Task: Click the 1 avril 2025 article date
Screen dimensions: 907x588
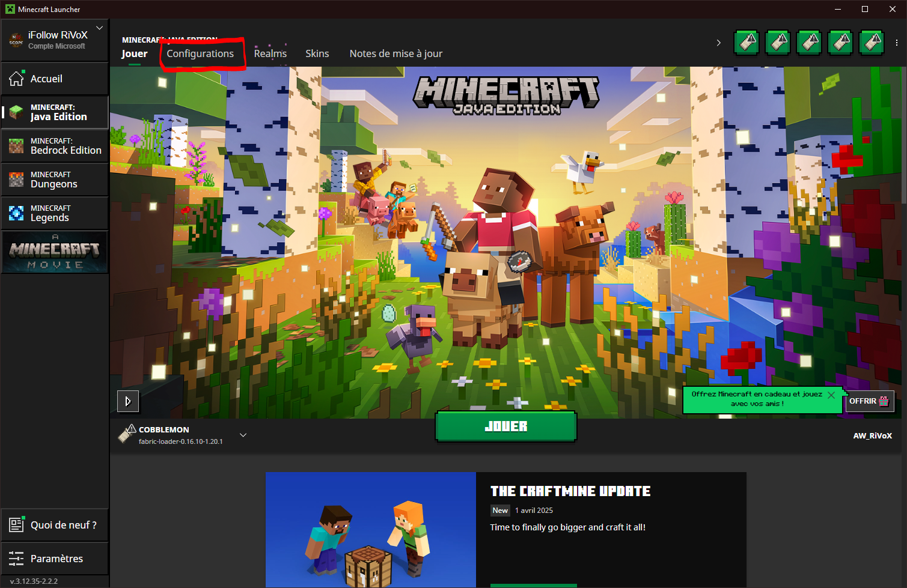Action: 534,511
